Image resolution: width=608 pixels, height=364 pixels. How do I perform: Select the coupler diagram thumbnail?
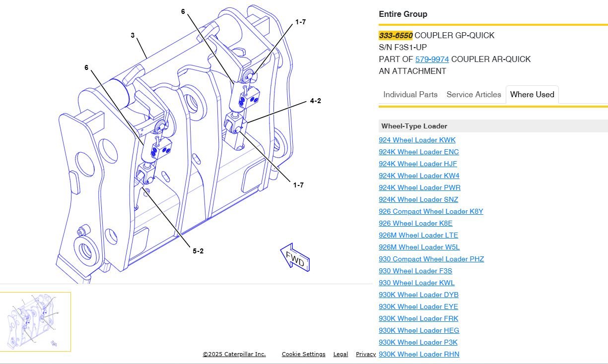(35, 322)
